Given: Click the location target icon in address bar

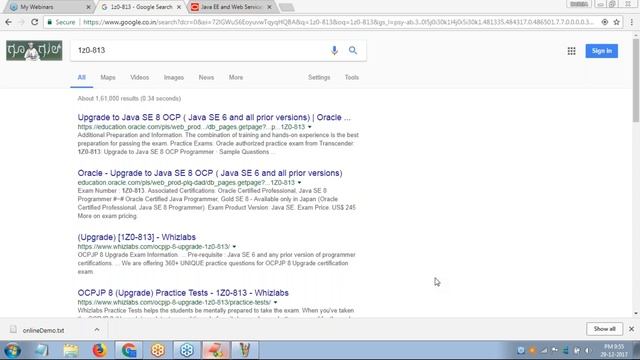Looking at the screenshot, I should [604, 22].
